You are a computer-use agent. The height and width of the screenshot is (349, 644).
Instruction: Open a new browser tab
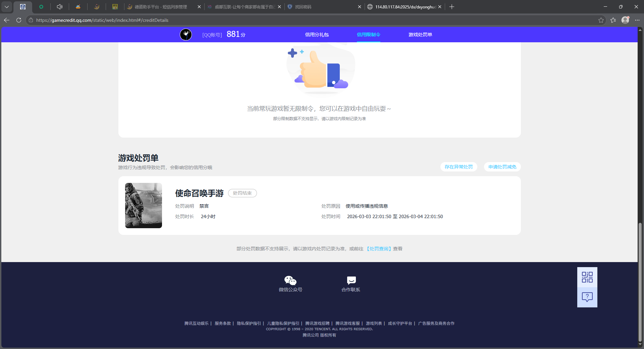pos(452,7)
